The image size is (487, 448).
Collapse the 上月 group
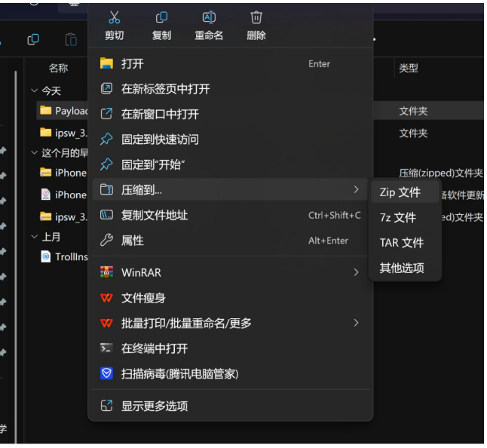[34, 237]
